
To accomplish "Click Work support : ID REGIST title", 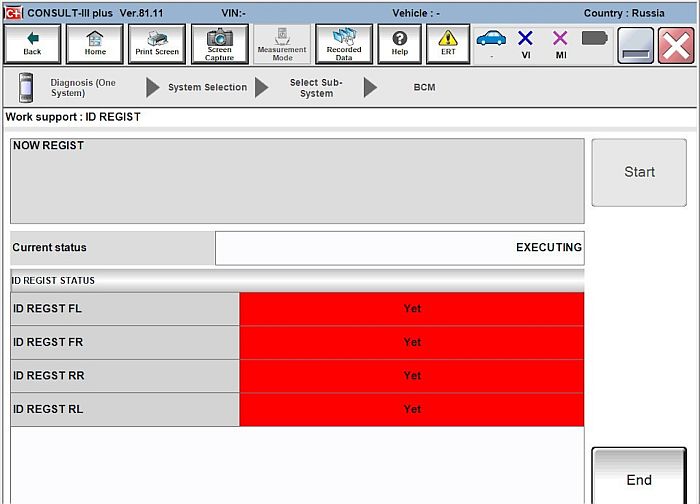I will (x=73, y=117).
